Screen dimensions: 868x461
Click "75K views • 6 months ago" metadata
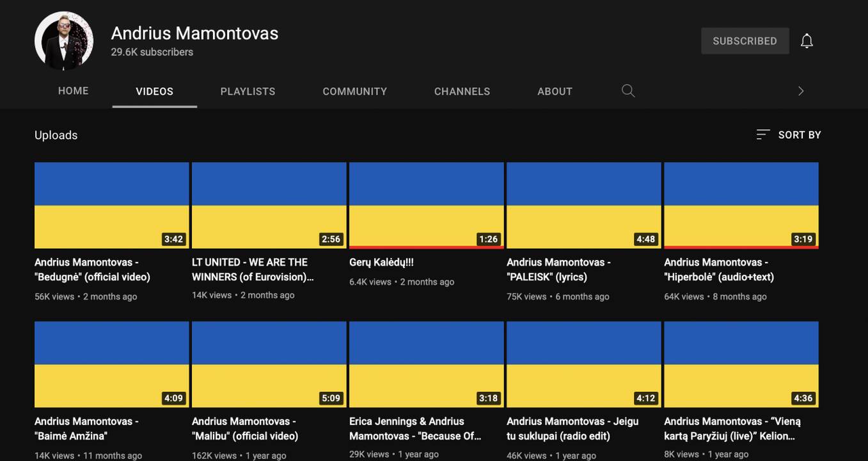[x=558, y=296]
